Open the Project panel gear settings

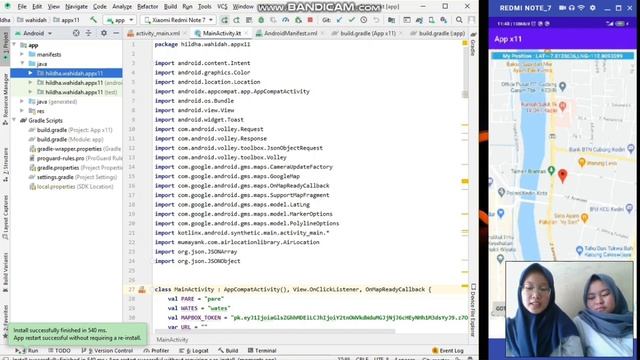click(x=104, y=33)
